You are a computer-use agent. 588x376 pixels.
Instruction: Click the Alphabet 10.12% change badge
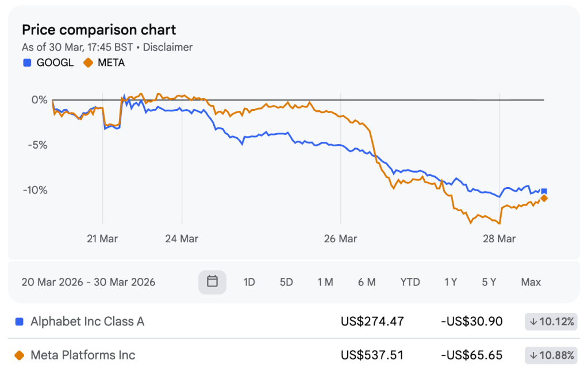[x=551, y=321]
